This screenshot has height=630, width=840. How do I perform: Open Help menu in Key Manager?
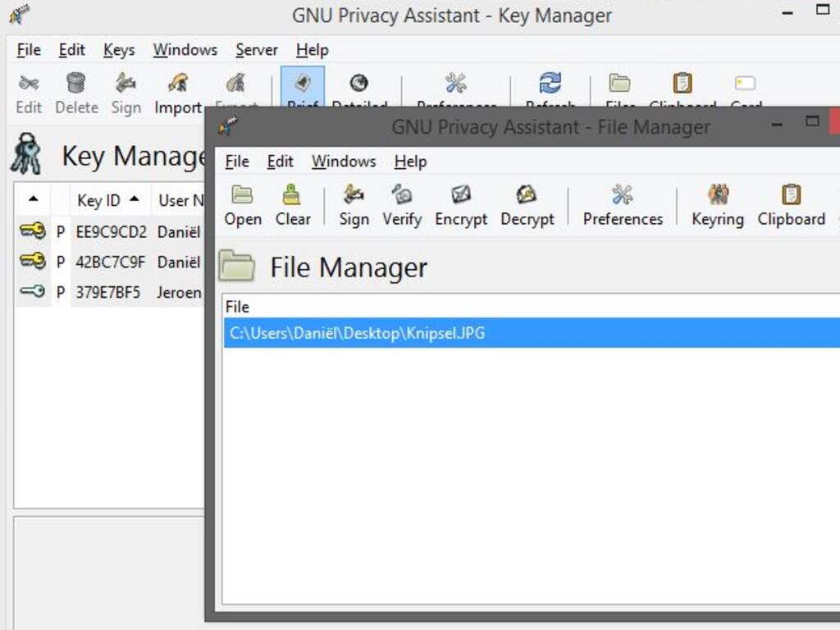click(x=312, y=50)
